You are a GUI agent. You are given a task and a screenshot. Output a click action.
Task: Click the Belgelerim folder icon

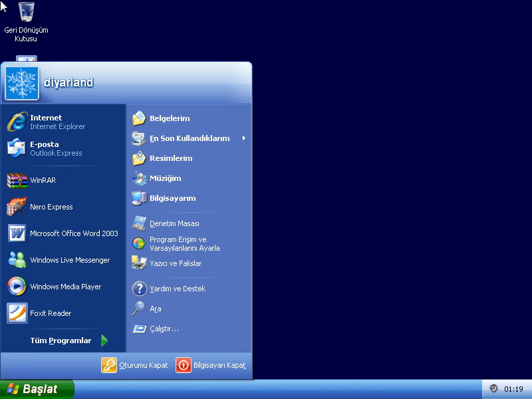(139, 118)
